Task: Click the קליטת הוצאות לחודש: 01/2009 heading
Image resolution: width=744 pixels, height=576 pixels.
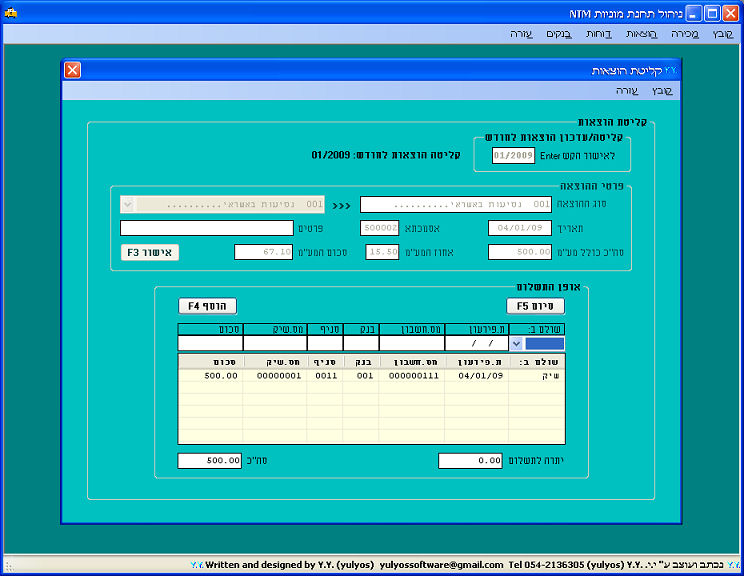Action: tap(386, 155)
